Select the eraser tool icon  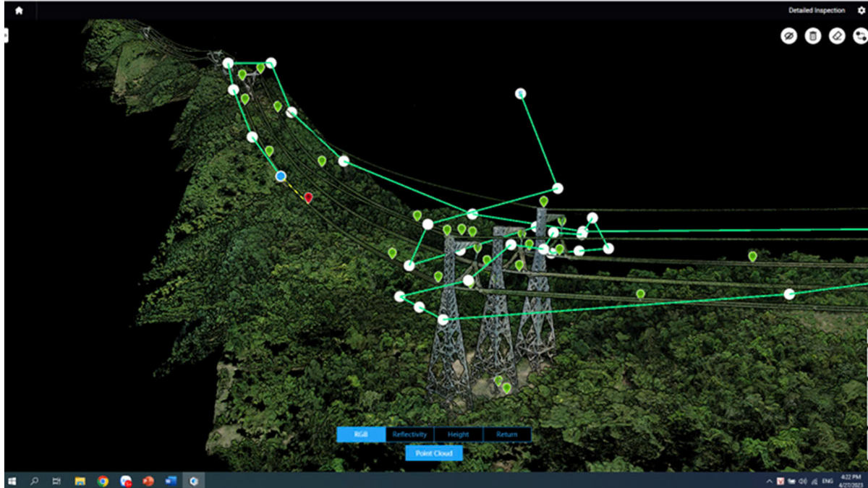click(837, 36)
